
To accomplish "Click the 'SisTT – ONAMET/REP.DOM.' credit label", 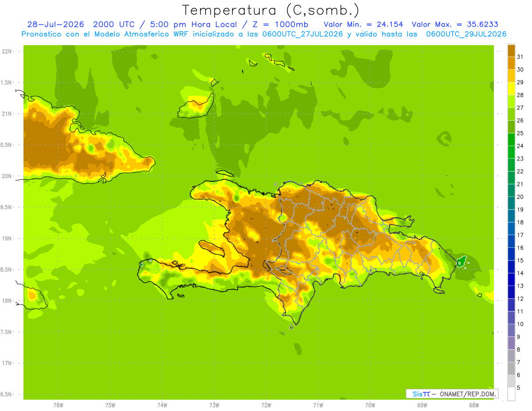I will [x=452, y=394].
